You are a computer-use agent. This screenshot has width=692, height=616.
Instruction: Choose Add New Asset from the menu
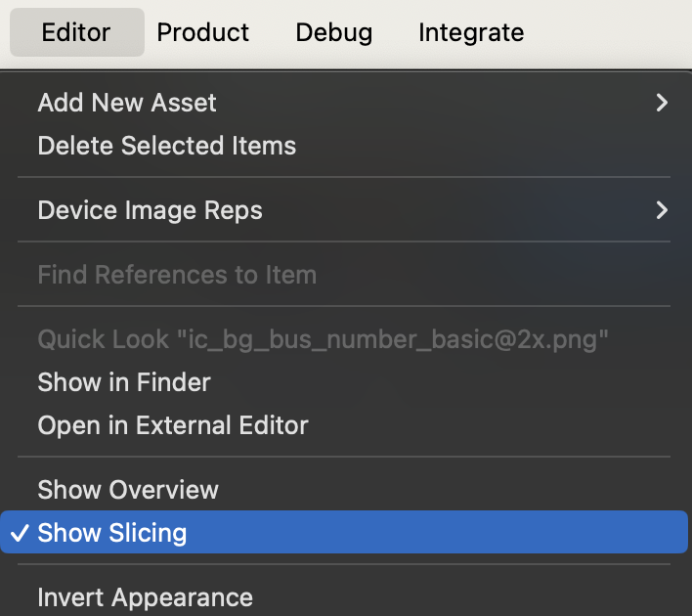coord(127,103)
